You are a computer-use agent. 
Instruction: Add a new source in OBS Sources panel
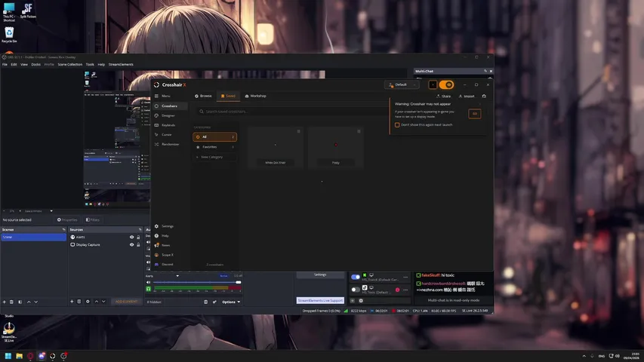[x=72, y=302]
